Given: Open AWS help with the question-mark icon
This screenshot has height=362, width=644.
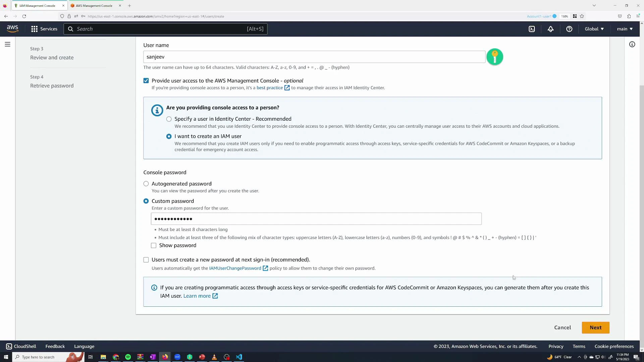Looking at the screenshot, I should point(569,29).
